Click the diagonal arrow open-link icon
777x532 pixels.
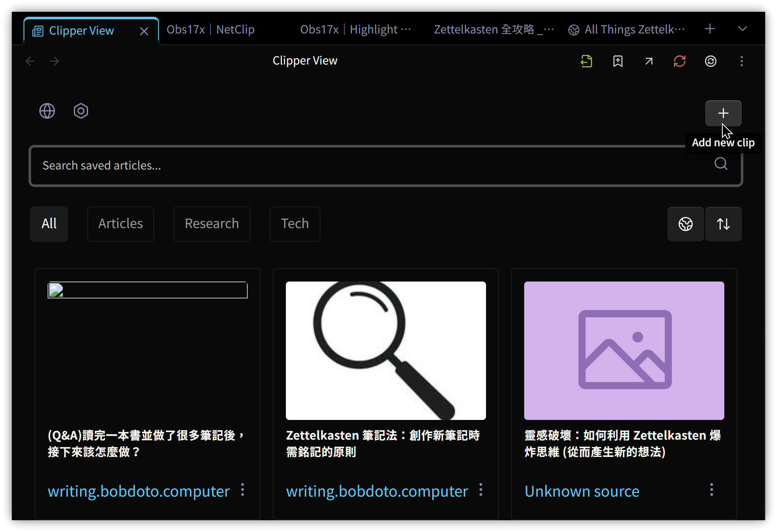click(x=649, y=61)
